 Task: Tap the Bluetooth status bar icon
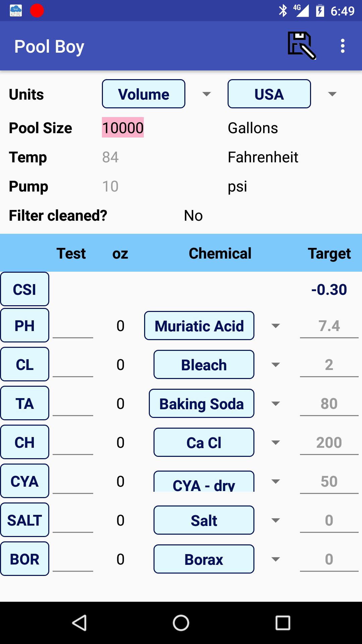pyautogui.click(x=283, y=11)
